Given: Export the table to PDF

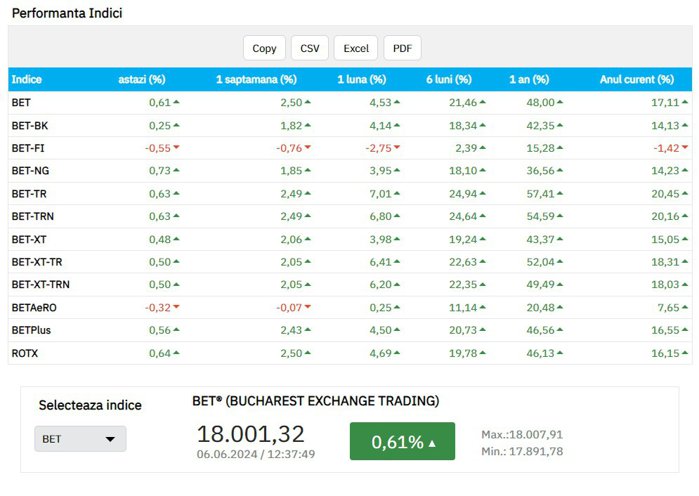Looking at the screenshot, I should pyautogui.click(x=402, y=48).
